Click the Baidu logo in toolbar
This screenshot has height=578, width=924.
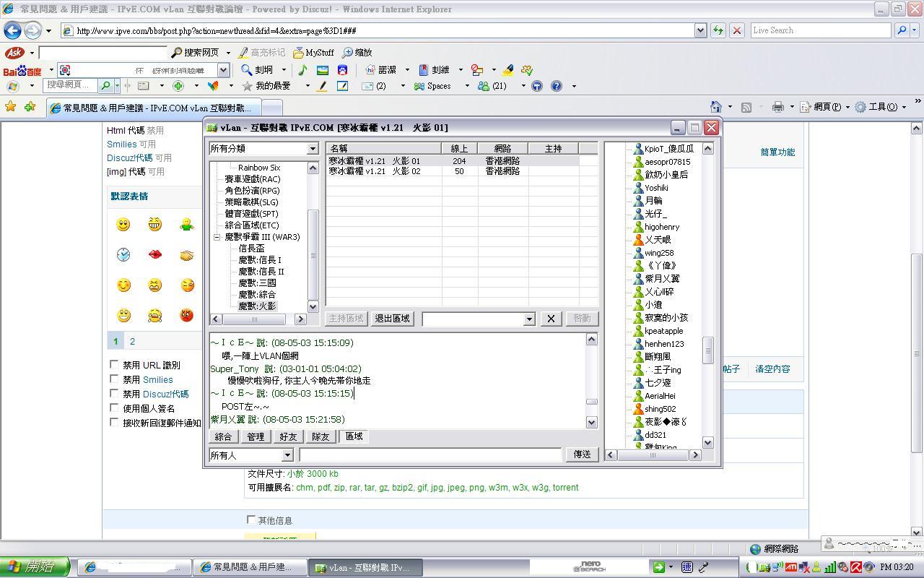pyautogui.click(x=22, y=70)
